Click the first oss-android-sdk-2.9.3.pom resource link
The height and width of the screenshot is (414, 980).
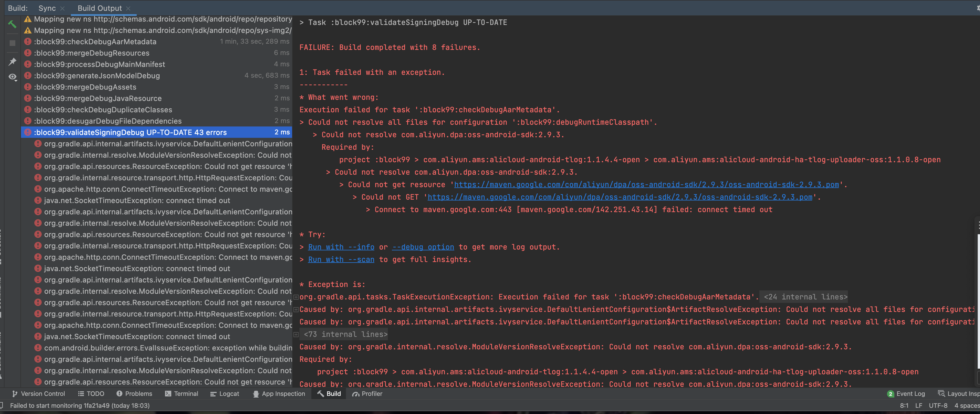[x=646, y=185]
